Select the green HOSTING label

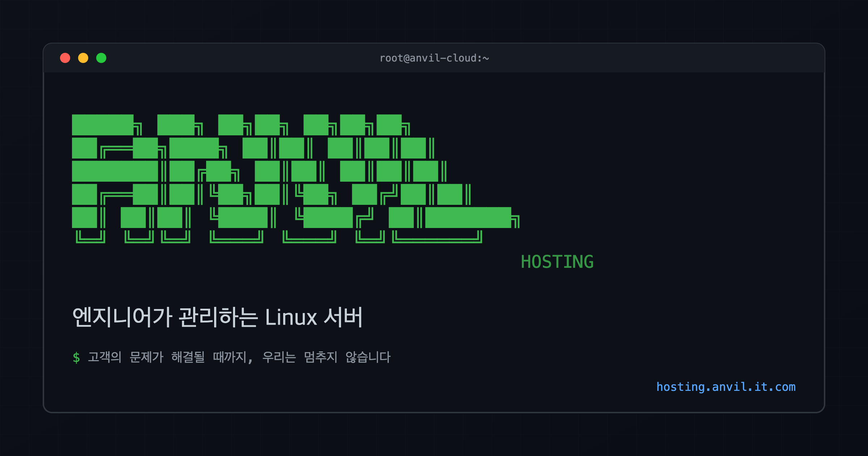(557, 262)
